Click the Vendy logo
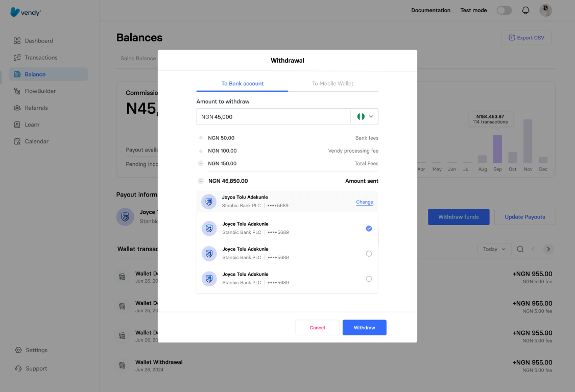 point(26,12)
